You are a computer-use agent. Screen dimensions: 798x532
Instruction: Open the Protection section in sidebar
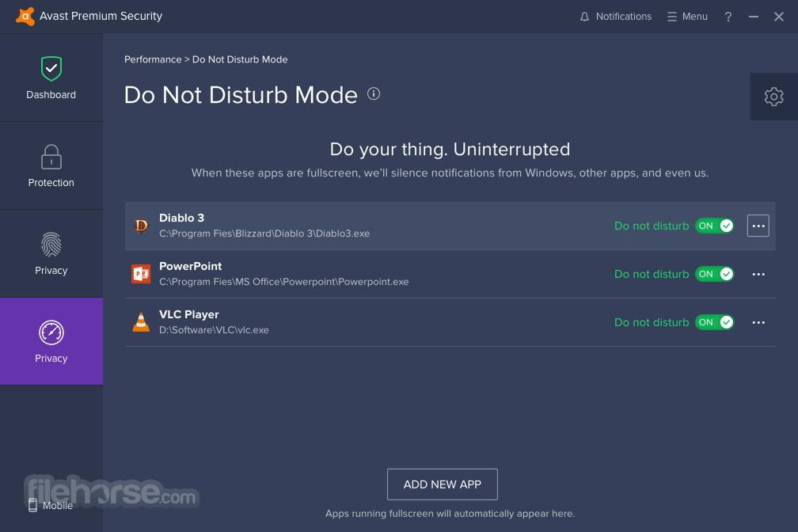click(51, 165)
